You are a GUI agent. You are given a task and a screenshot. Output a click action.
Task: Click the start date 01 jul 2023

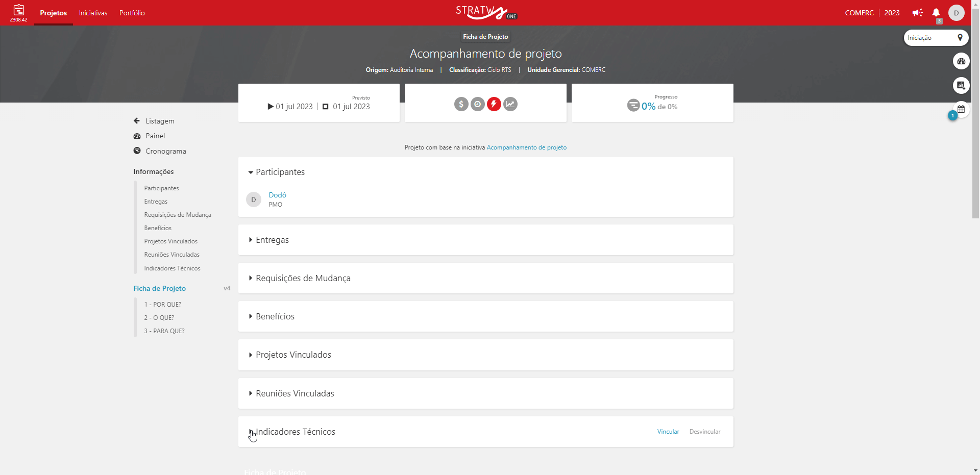(x=294, y=107)
